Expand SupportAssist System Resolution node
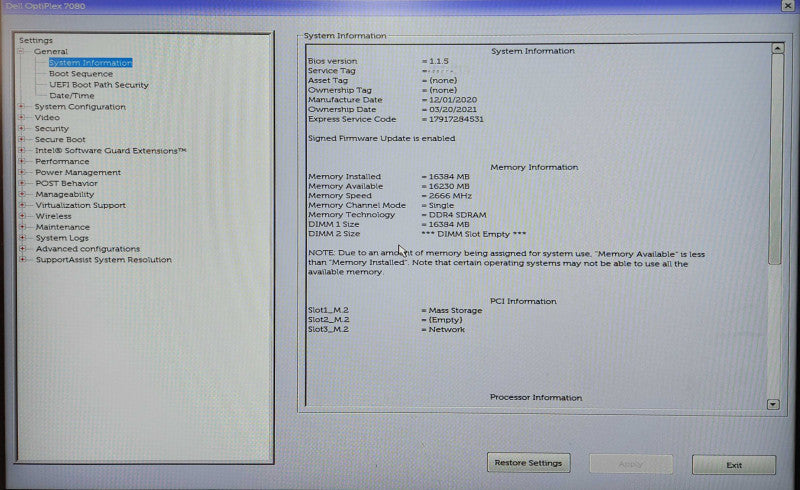Image resolution: width=800 pixels, height=490 pixels. (x=22, y=260)
